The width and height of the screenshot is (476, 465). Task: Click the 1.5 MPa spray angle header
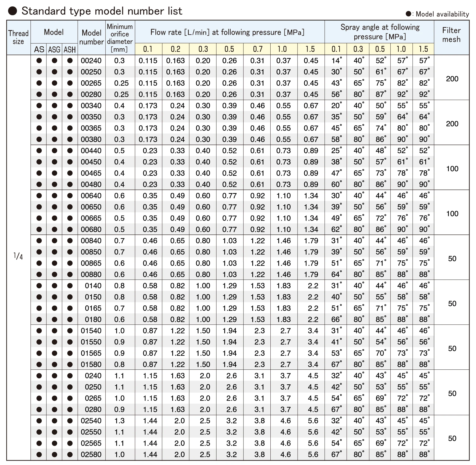(x=423, y=49)
